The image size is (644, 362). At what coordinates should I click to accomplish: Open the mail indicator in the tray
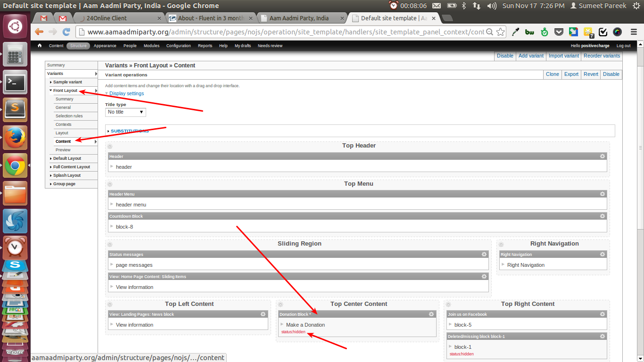437,6
